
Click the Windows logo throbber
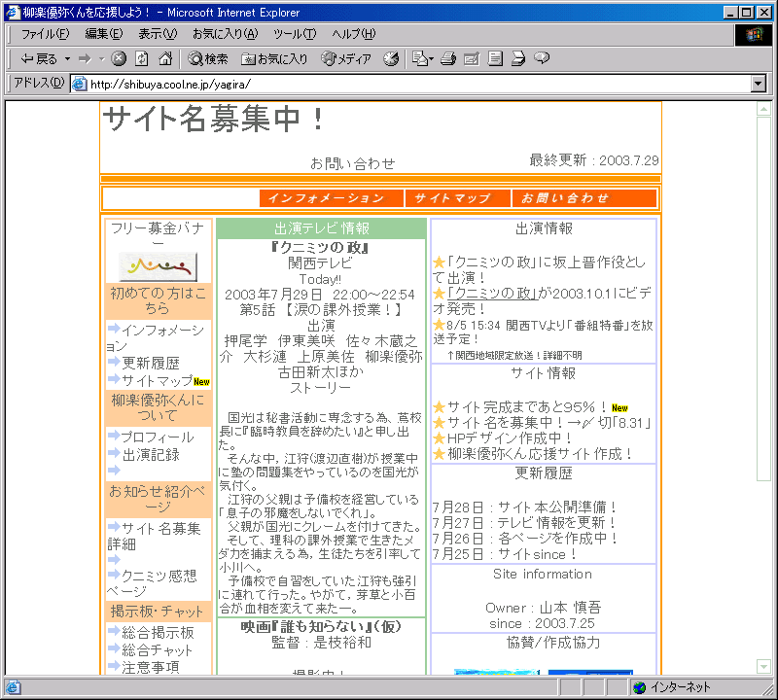tap(753, 35)
